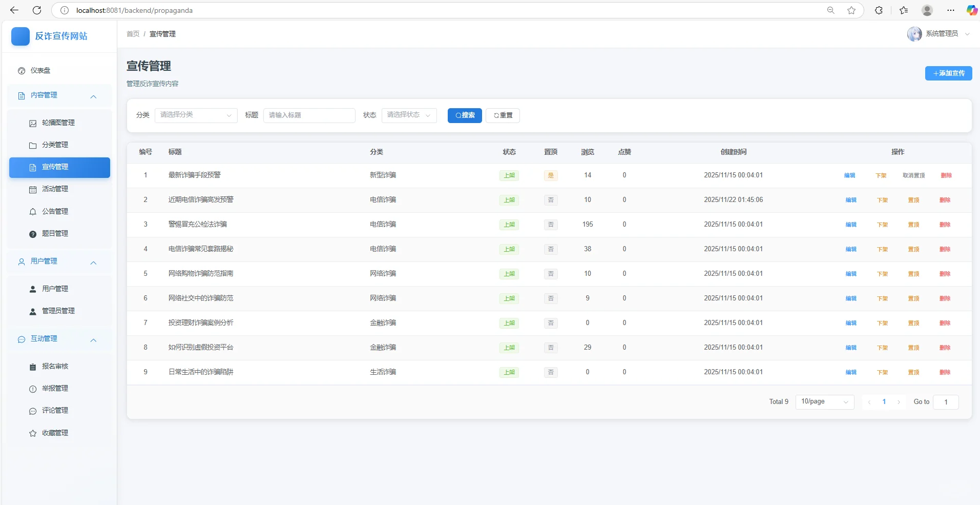
Task: Open the 题目管理 question icon
Action: [33, 233]
